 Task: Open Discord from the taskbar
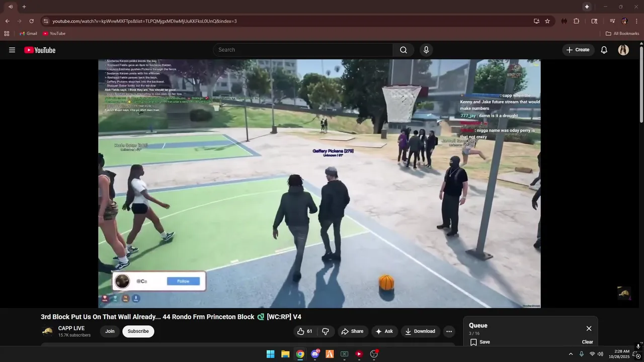[x=315, y=354]
